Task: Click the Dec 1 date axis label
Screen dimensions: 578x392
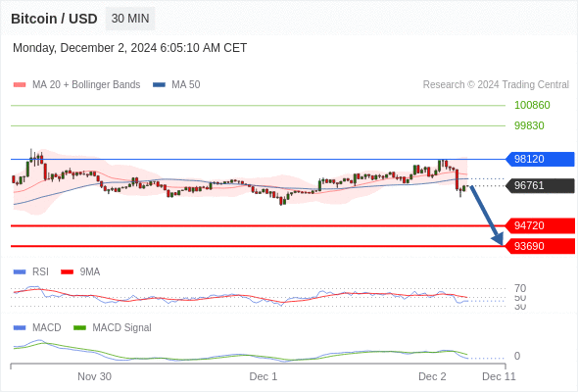Action: pyautogui.click(x=264, y=376)
